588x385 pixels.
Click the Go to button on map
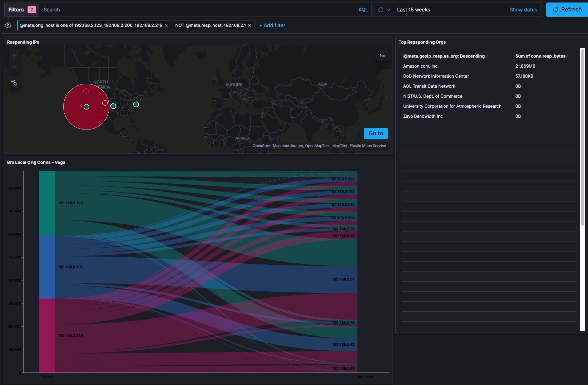coord(376,133)
